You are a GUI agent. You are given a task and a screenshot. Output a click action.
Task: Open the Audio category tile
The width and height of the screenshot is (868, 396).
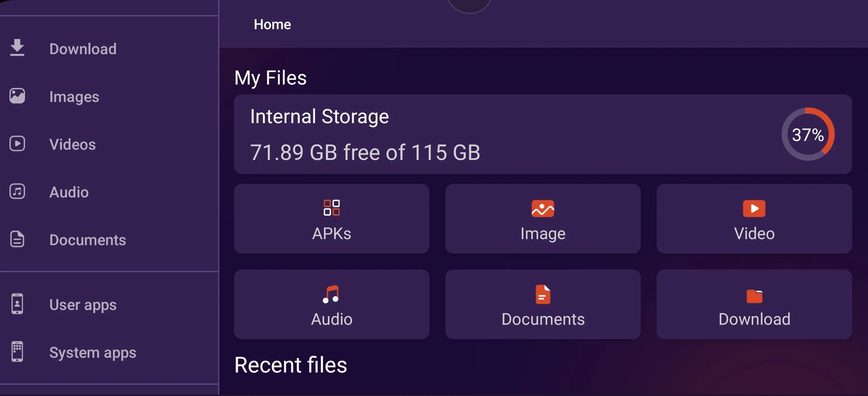[x=331, y=304]
